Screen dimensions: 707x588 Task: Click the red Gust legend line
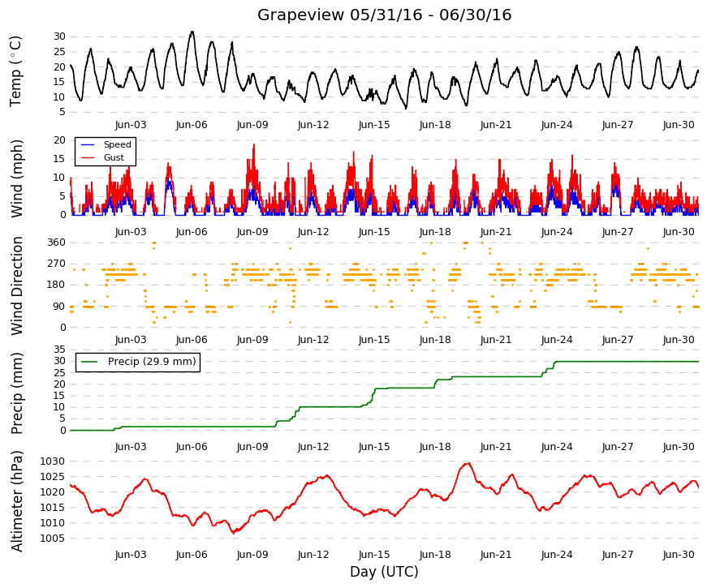pyautogui.click(x=87, y=157)
